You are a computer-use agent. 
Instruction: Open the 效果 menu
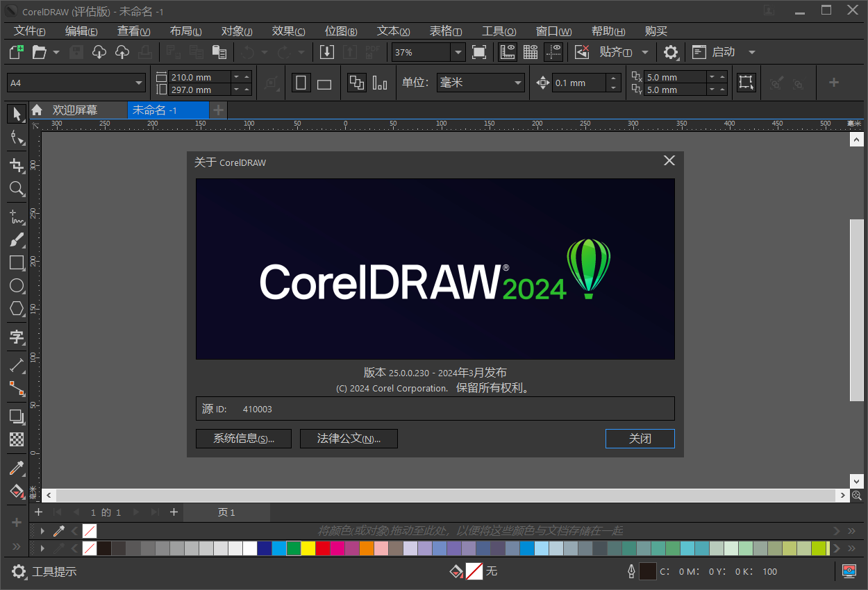[x=288, y=31]
